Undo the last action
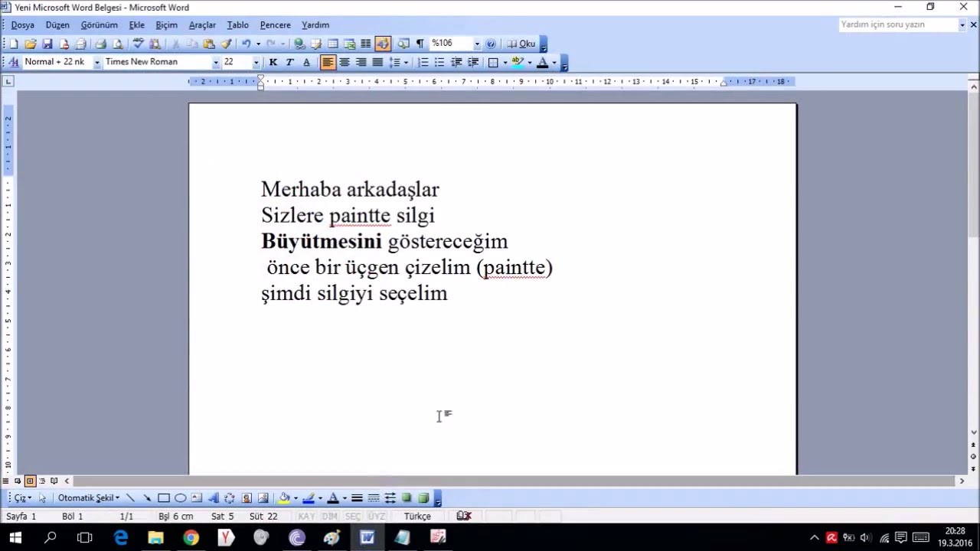This screenshot has width=980, height=551. (246, 44)
